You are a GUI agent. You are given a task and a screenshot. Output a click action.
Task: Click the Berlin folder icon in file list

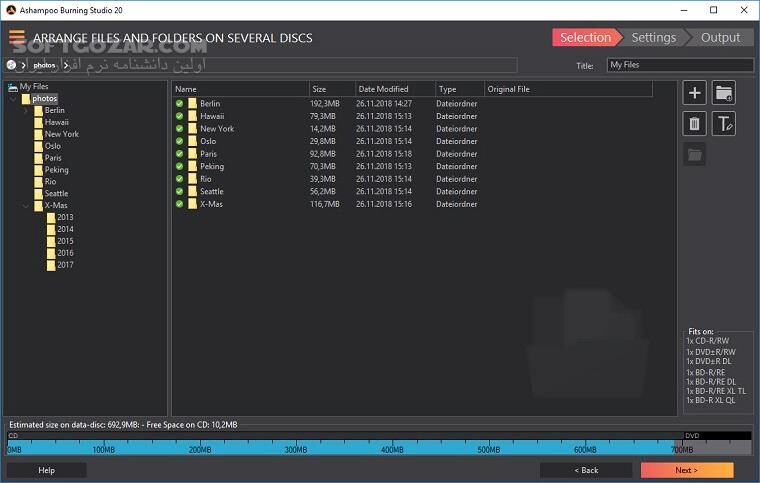(x=193, y=104)
